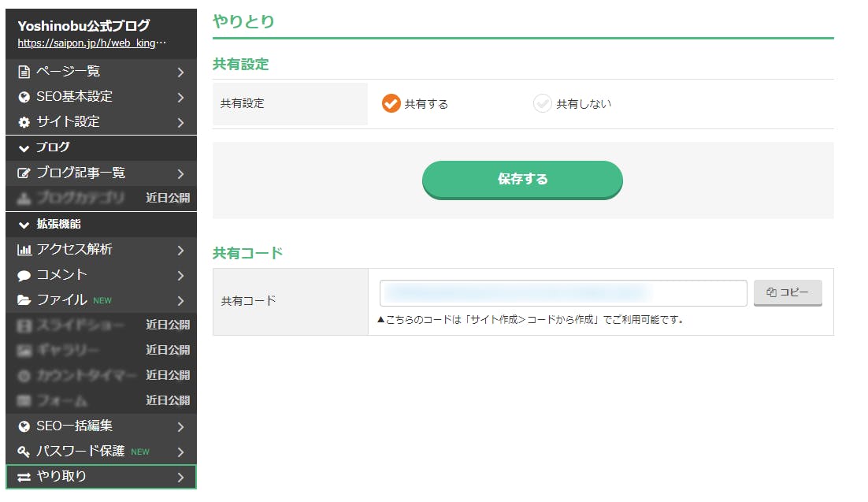Viewport: 868px width, 502px height.
Task: Expand the ページ一覧 chevron arrow
Action: [180, 72]
